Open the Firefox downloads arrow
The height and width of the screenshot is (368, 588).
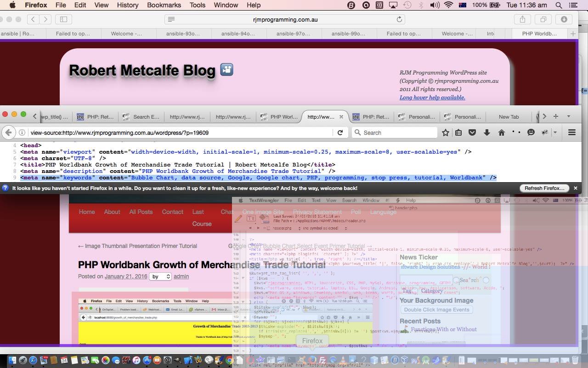click(487, 132)
